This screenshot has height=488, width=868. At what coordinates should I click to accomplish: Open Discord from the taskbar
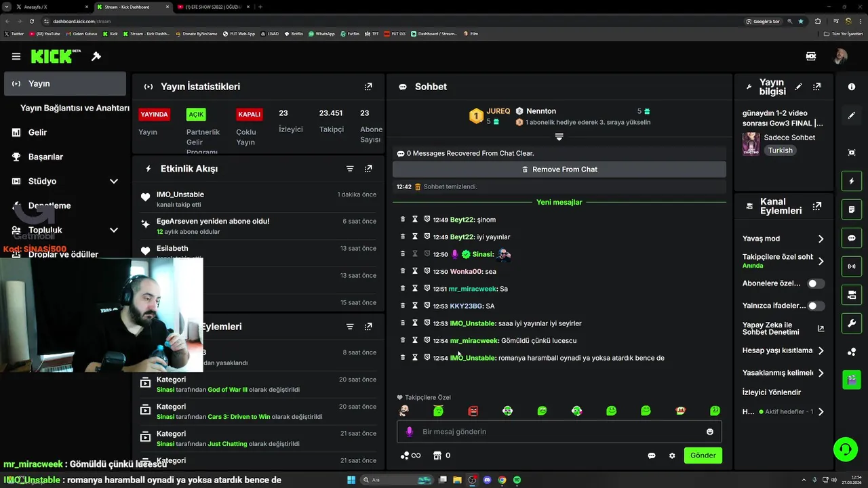point(487,480)
